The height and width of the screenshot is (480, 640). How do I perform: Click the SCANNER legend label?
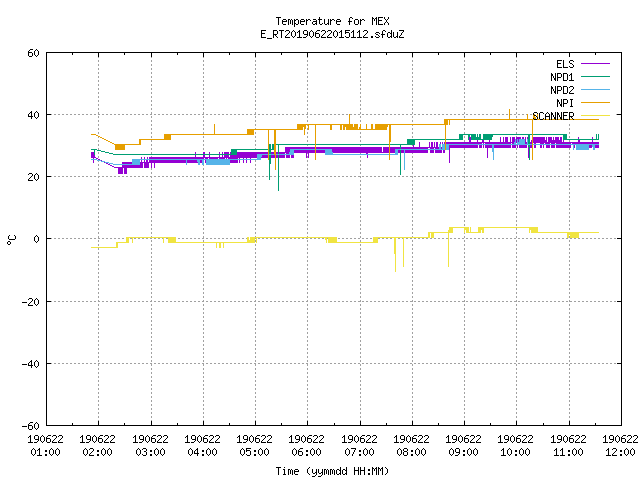click(x=553, y=116)
